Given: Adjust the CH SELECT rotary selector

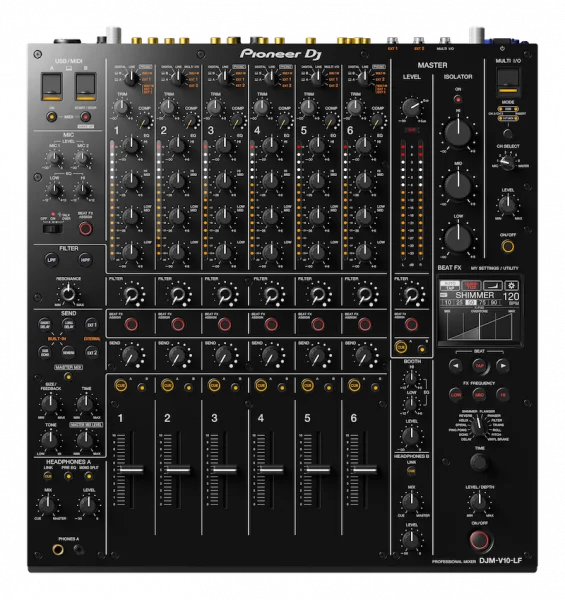Looking at the screenshot, I should tap(507, 162).
